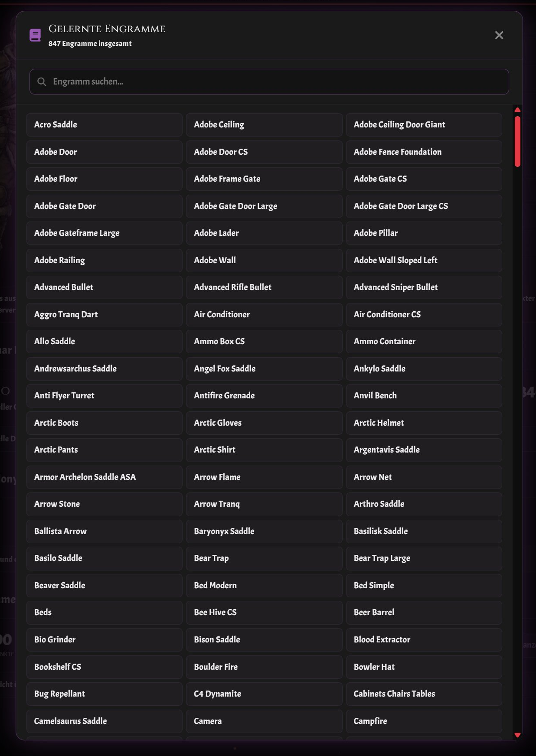
Task: Pick the Bookshelf CS engram
Action: (x=105, y=667)
